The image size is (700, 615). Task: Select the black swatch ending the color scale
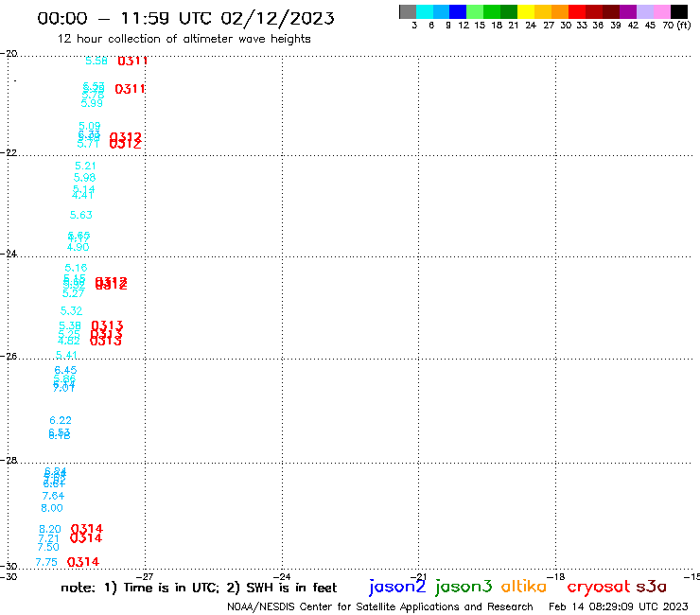[x=679, y=11]
